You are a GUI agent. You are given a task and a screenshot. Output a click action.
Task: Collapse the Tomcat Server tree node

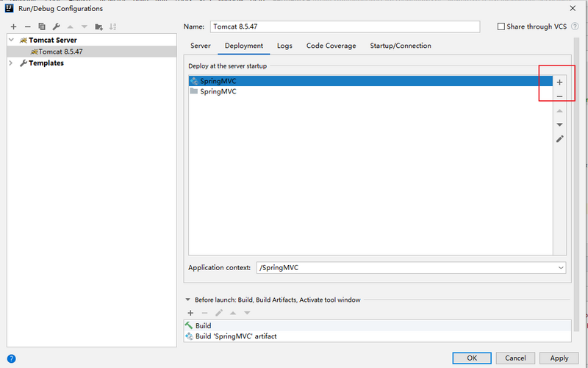click(x=11, y=40)
